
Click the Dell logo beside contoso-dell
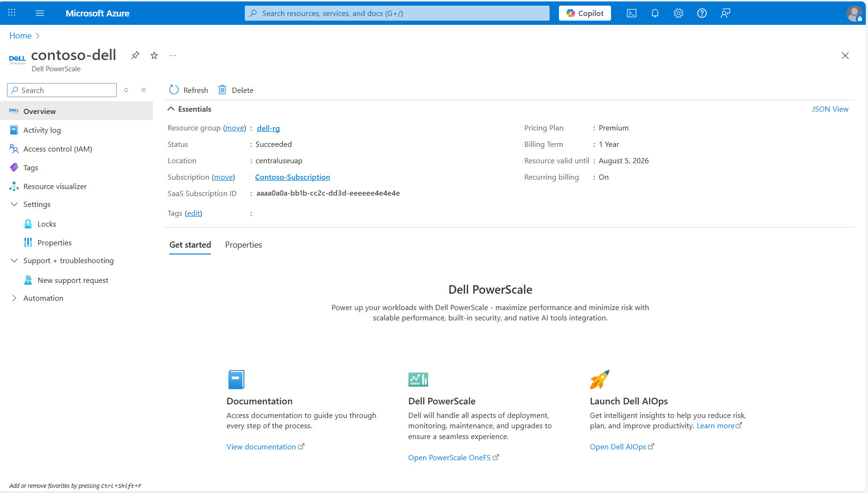tap(17, 60)
